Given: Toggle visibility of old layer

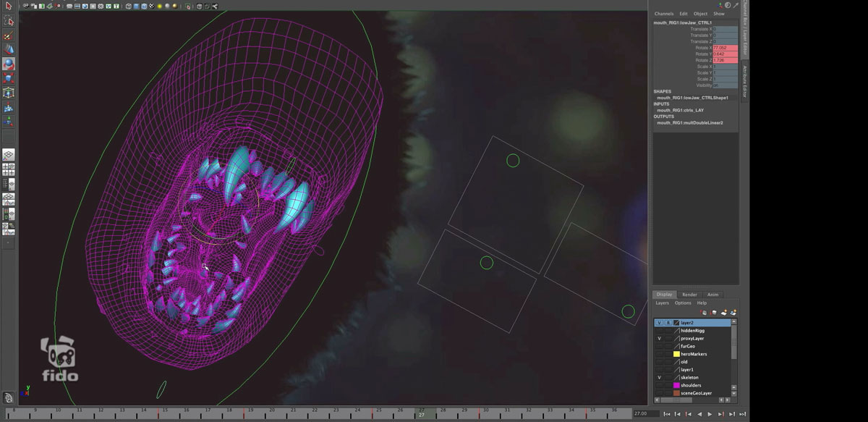Looking at the screenshot, I should tap(660, 362).
